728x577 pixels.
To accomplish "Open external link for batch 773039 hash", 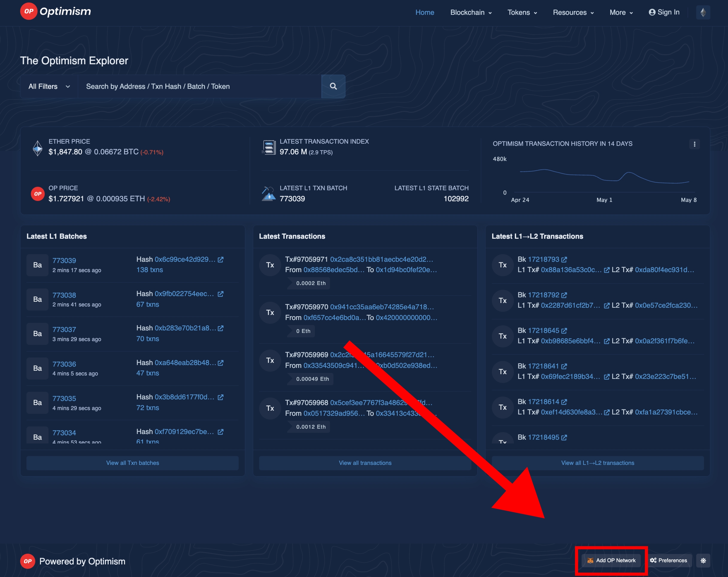I will (x=221, y=260).
